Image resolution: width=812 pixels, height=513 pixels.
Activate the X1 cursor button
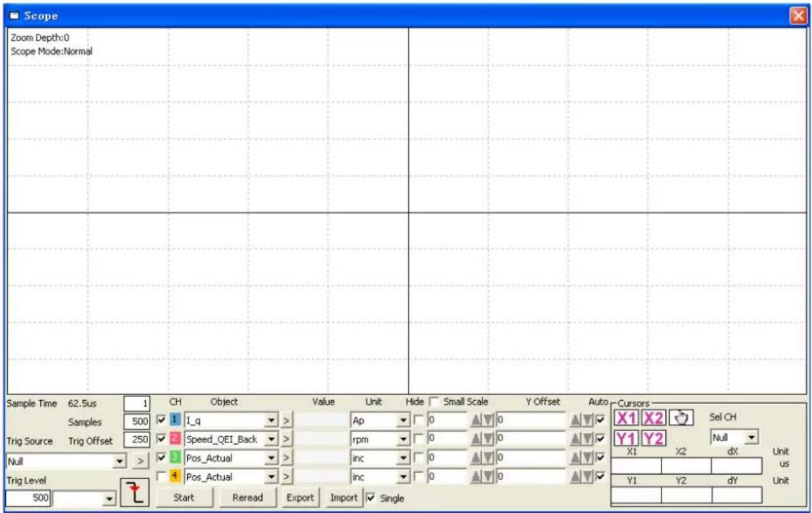[626, 418]
